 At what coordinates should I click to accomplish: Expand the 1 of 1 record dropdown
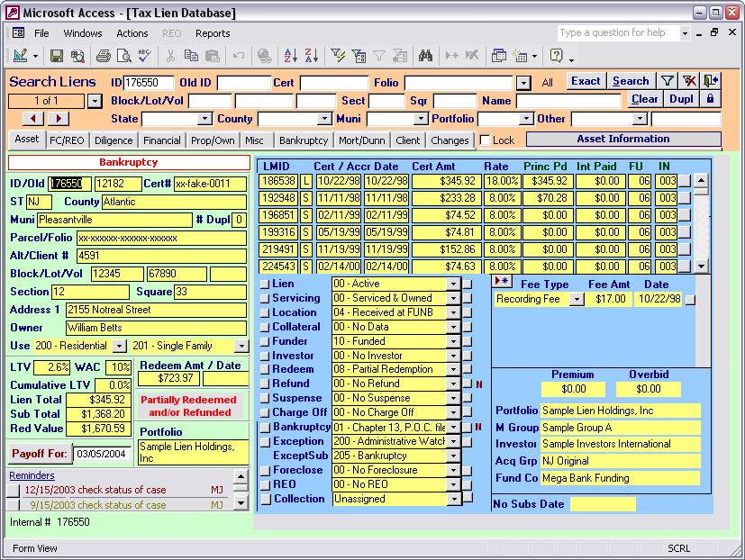[x=95, y=101]
